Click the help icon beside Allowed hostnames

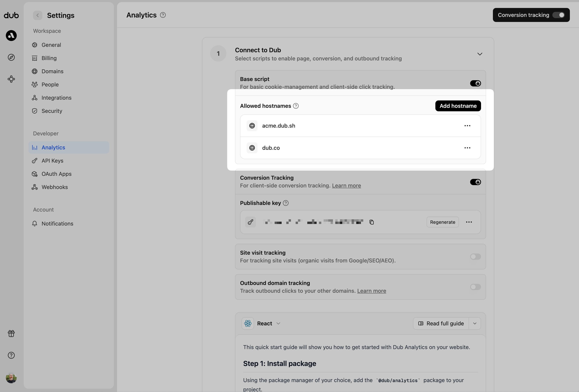tap(296, 106)
